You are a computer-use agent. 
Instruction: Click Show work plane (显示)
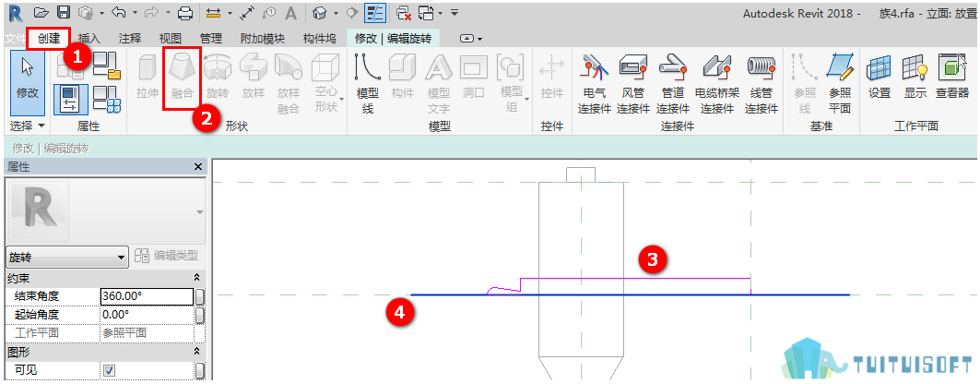click(x=915, y=77)
